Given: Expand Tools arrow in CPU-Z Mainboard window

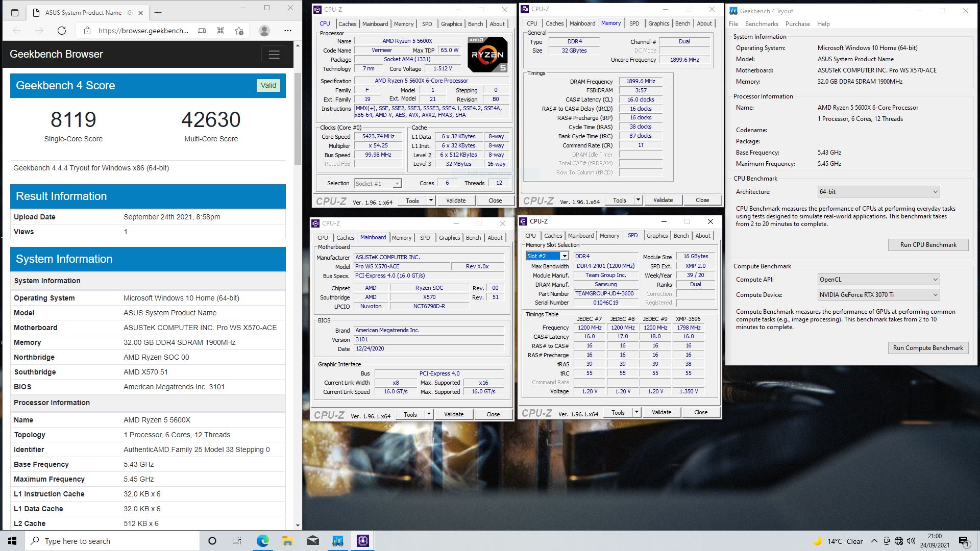Looking at the screenshot, I should tap(429, 414).
